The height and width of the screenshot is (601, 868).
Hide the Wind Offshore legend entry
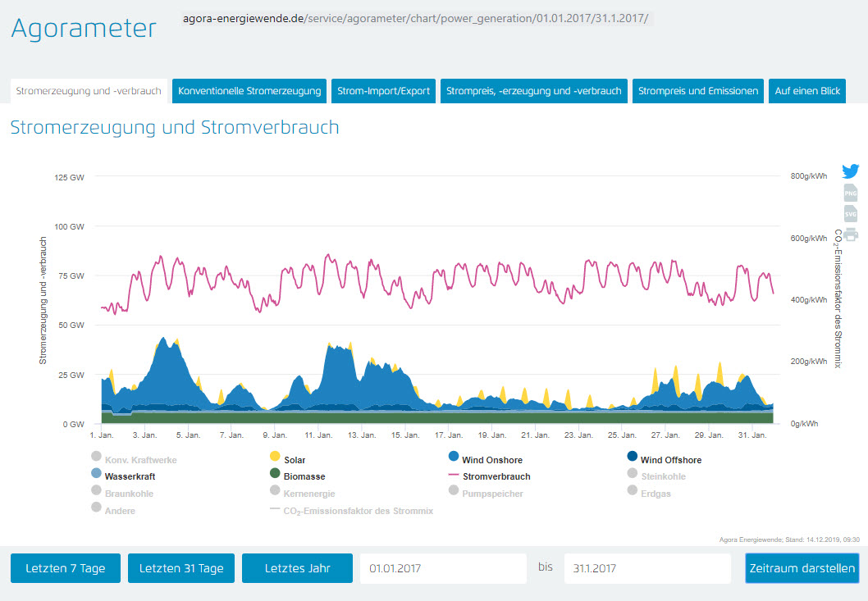tap(669, 460)
